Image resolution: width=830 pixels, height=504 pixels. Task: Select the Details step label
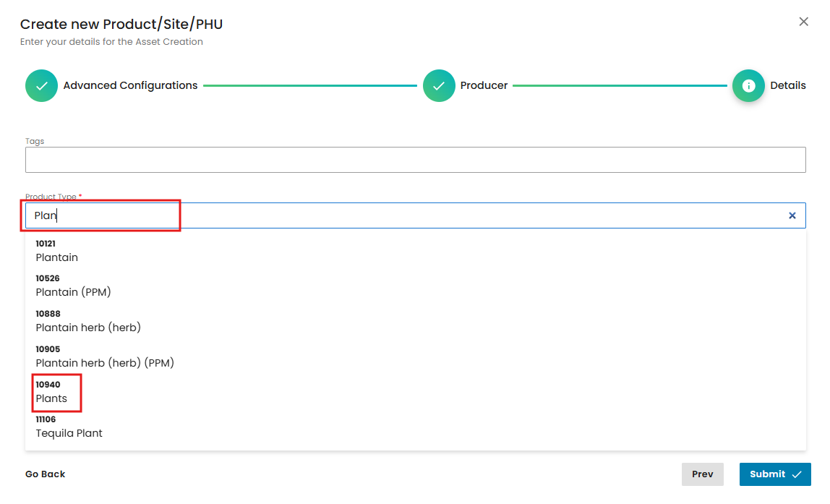(787, 85)
